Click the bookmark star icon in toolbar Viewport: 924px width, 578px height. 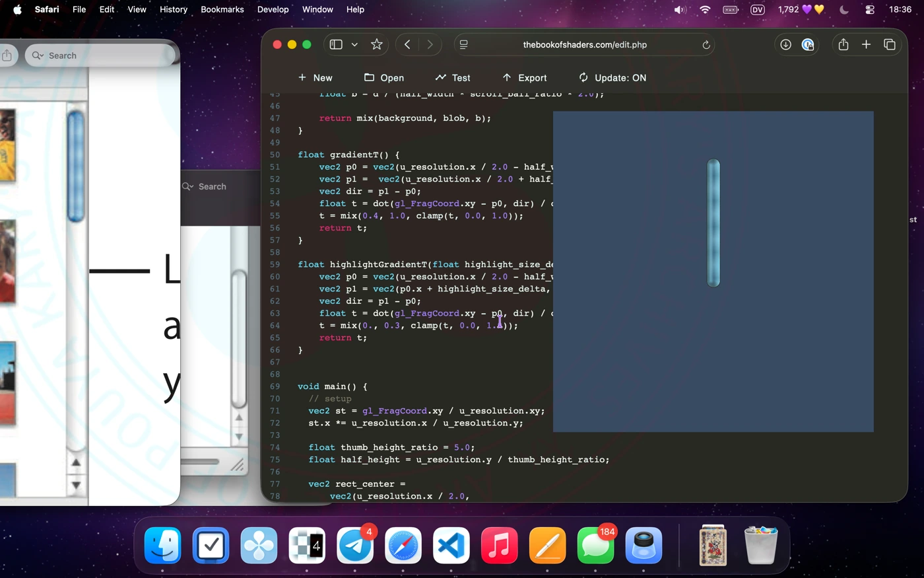click(x=377, y=44)
